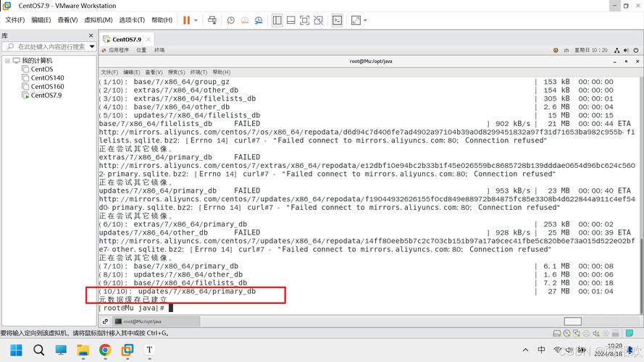Click the GNOME show windows button on taskbar
This screenshot has width=644, height=362.
[x=105, y=321]
